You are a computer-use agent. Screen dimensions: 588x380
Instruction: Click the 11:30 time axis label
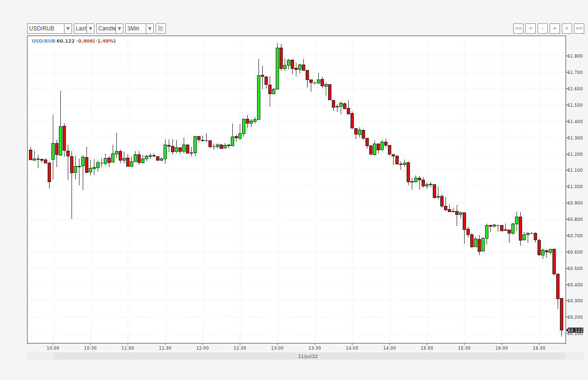tap(165, 348)
